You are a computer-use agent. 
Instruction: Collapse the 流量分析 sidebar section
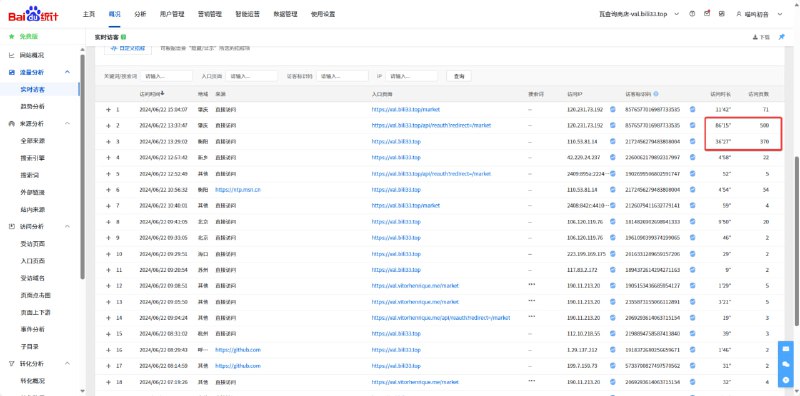pos(67,72)
